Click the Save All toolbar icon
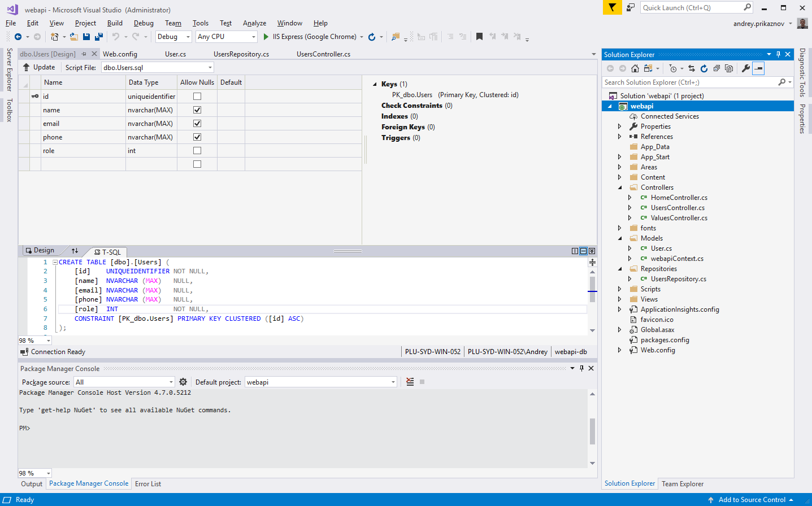The image size is (812, 506). click(x=99, y=37)
